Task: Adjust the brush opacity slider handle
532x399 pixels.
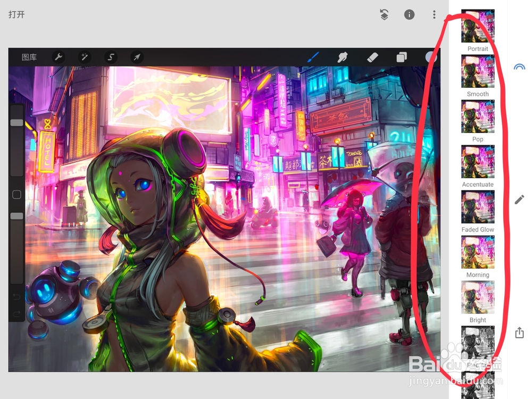Action: [16, 216]
